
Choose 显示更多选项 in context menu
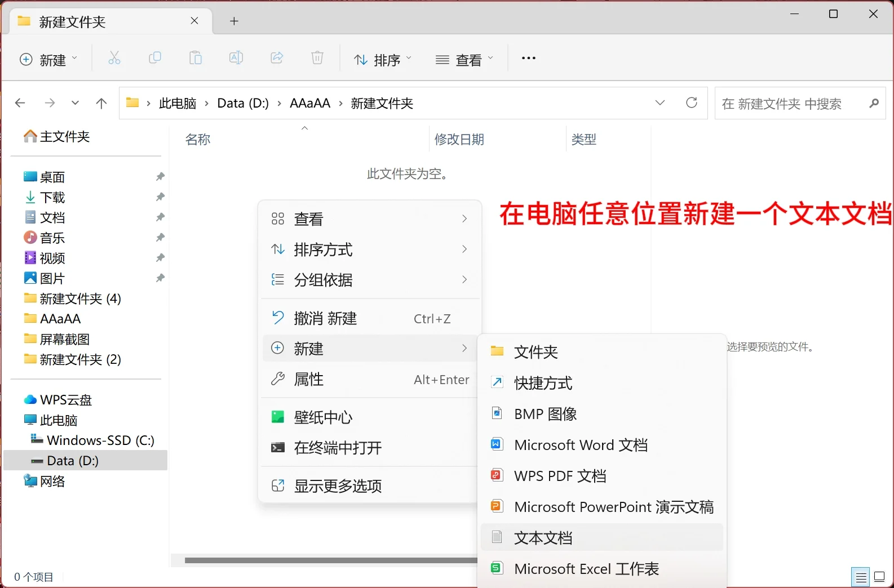(370, 486)
